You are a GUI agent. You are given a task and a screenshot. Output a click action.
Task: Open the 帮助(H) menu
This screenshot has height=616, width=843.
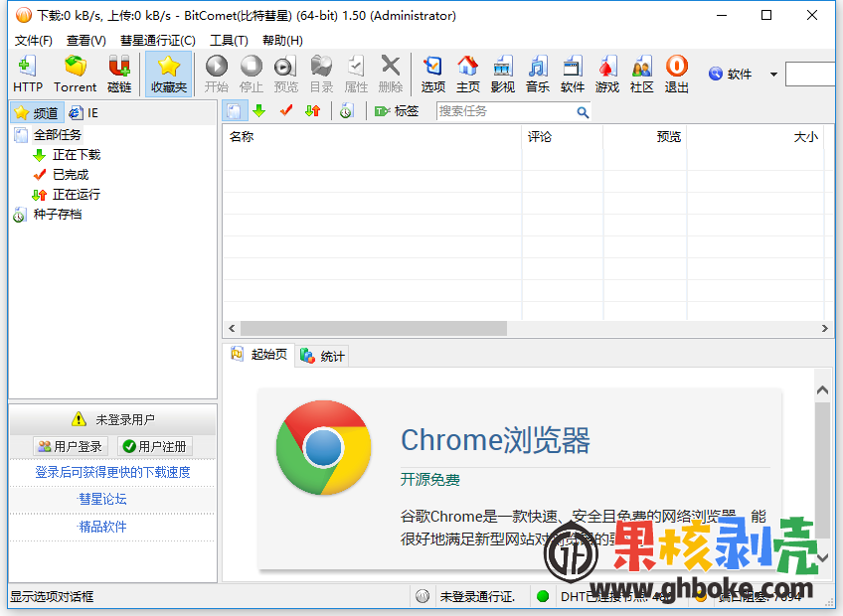pyautogui.click(x=282, y=41)
